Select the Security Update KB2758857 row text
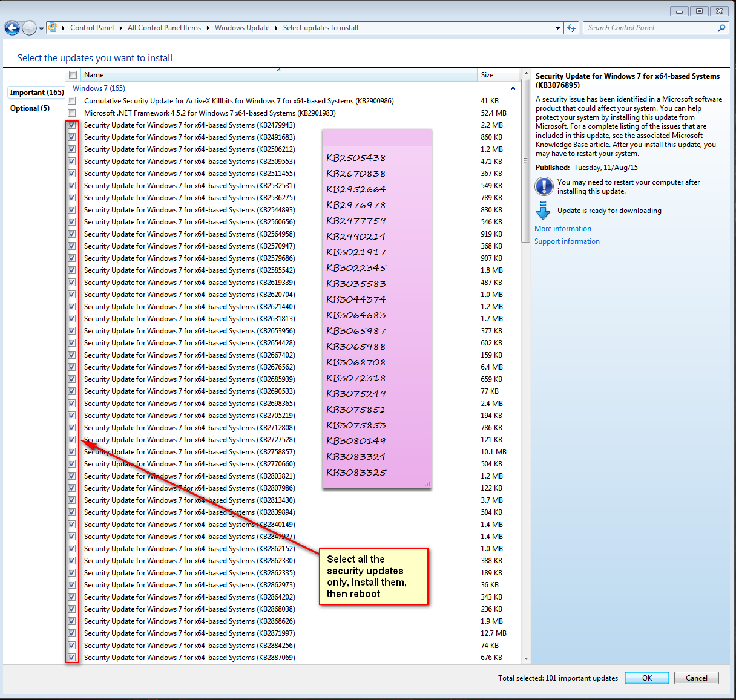This screenshot has width=736, height=700. (189, 452)
